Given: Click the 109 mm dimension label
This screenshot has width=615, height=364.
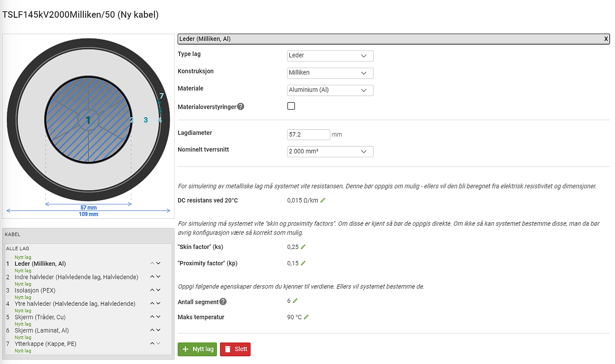Looking at the screenshot, I should click(x=88, y=214).
